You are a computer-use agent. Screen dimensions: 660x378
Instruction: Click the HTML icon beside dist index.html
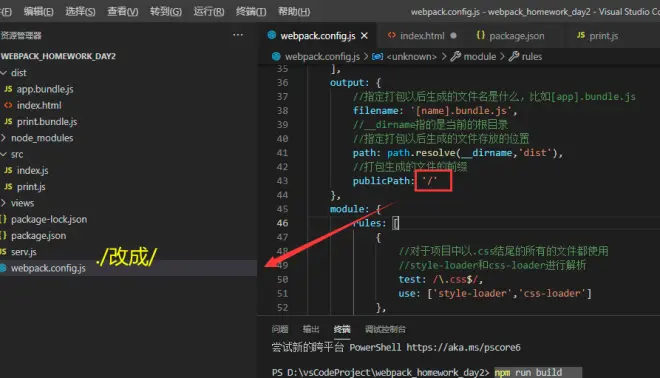[x=8, y=105]
